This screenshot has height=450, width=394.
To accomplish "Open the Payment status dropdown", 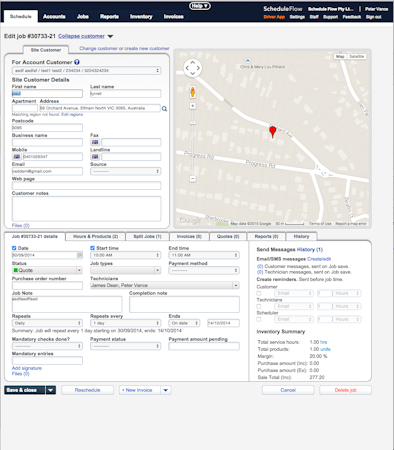I will click(x=126, y=346).
